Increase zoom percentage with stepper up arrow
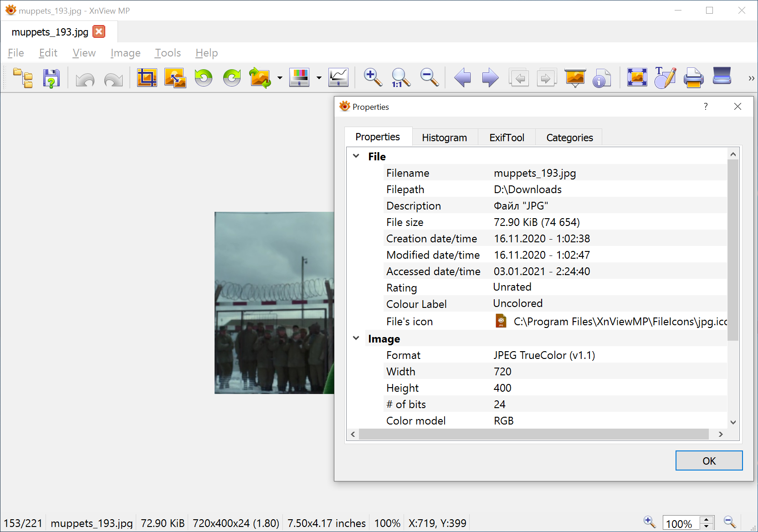The image size is (758, 532). point(707,520)
